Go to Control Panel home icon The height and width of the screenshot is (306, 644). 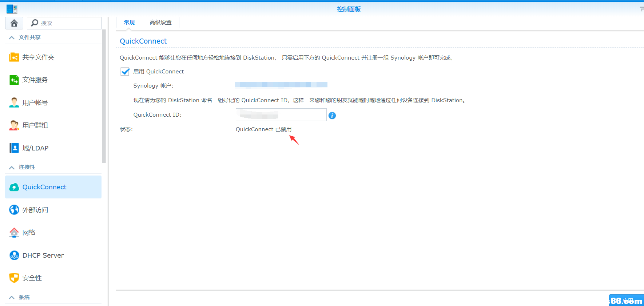click(14, 23)
